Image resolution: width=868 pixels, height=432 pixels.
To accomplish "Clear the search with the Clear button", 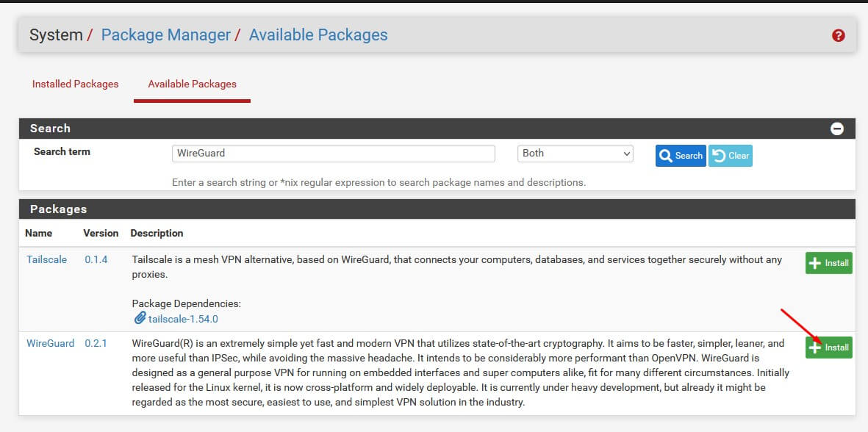I will [x=730, y=156].
